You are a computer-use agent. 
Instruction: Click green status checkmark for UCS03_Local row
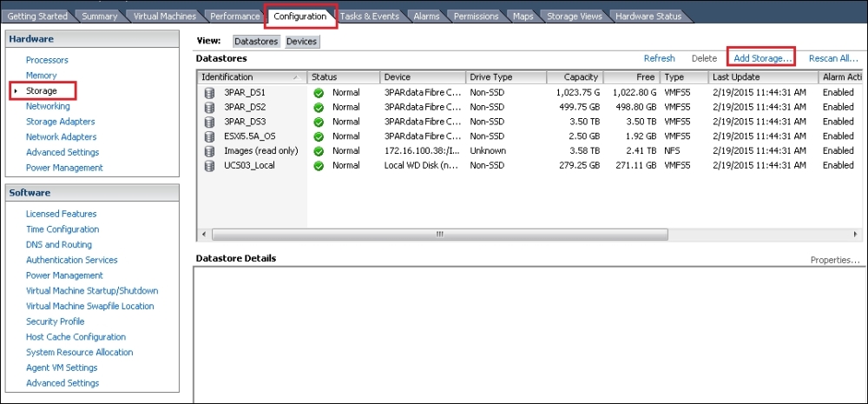click(319, 166)
